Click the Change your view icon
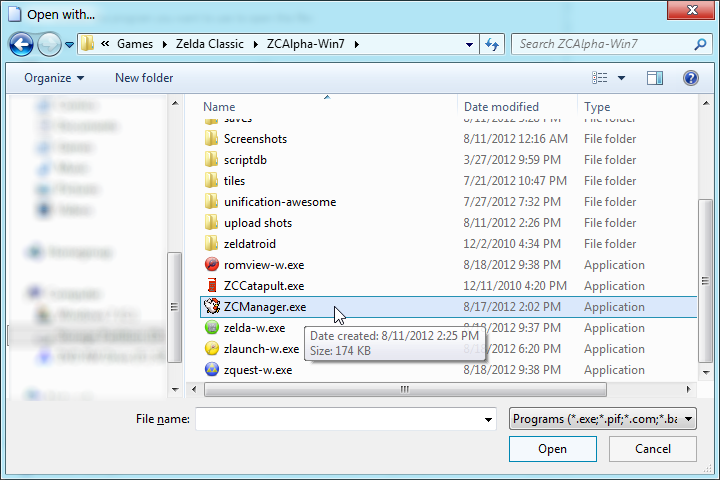Screen dimensions: 720x480 pyautogui.click(x=599, y=78)
